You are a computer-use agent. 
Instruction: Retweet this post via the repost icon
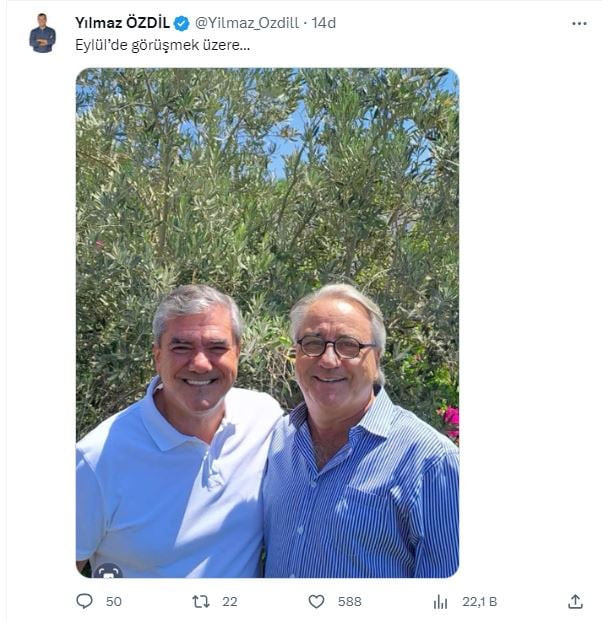point(201,601)
